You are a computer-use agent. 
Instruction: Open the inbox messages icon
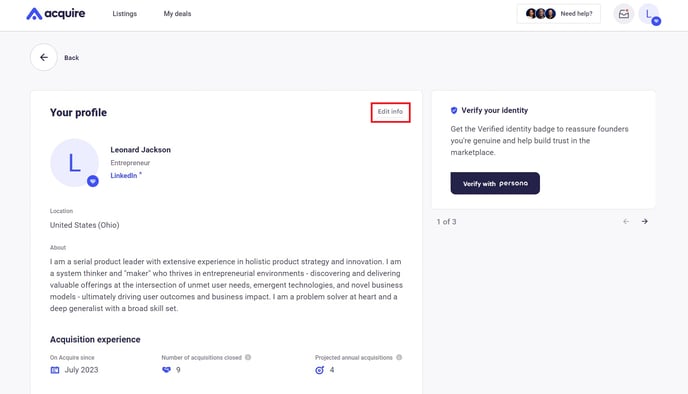click(x=624, y=14)
